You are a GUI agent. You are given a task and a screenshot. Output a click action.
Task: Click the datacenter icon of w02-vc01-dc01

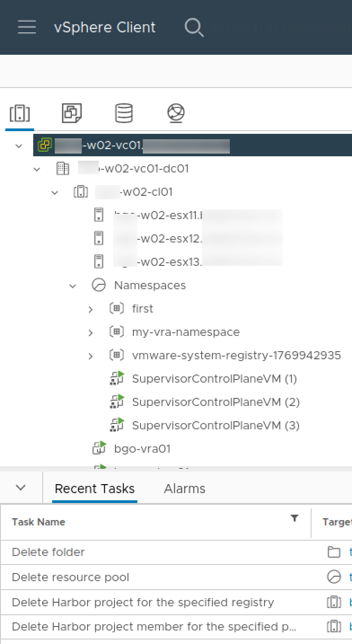coord(63,168)
